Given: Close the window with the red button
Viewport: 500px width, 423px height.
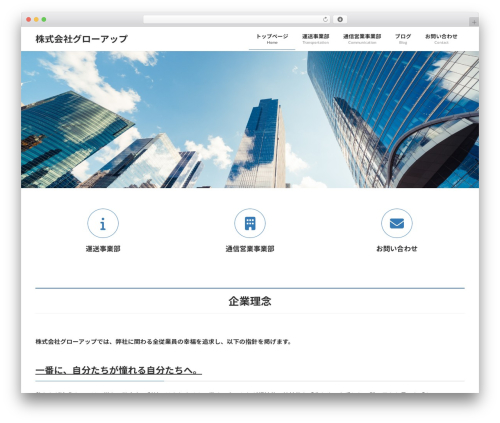Looking at the screenshot, I should [29, 20].
